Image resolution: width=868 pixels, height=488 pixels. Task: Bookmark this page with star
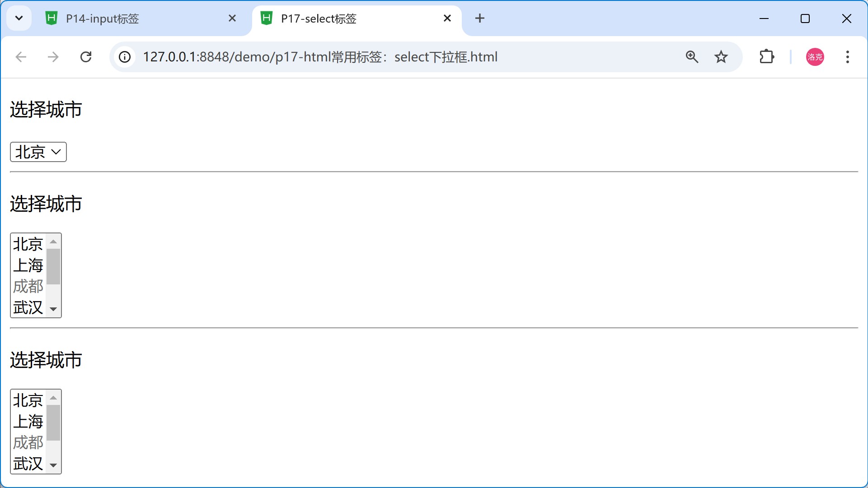721,57
